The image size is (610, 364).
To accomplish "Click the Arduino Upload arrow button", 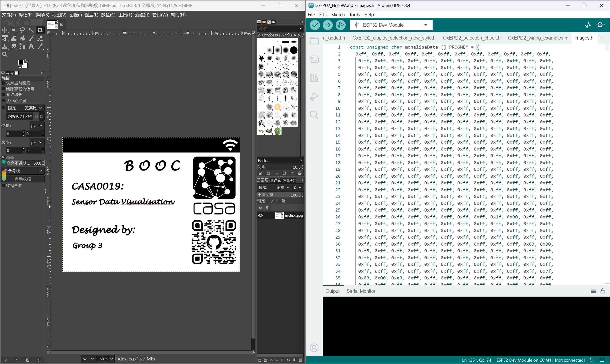I will pos(328,25).
